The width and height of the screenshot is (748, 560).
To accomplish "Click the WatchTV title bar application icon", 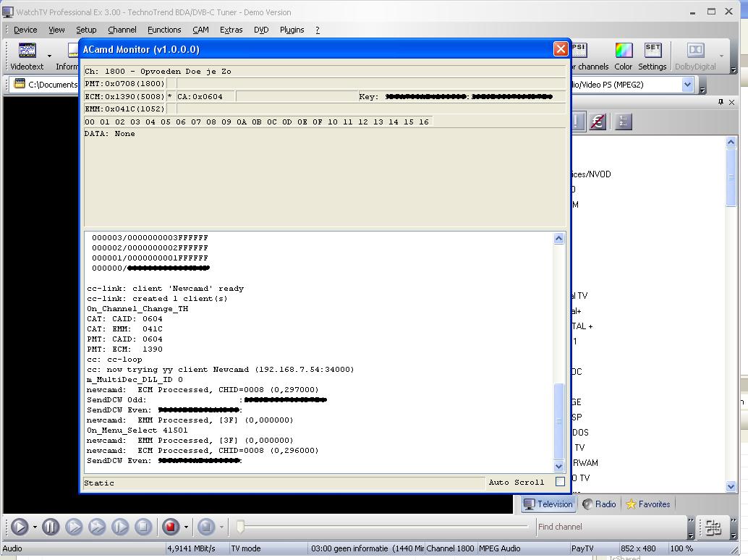I will (x=8, y=12).
